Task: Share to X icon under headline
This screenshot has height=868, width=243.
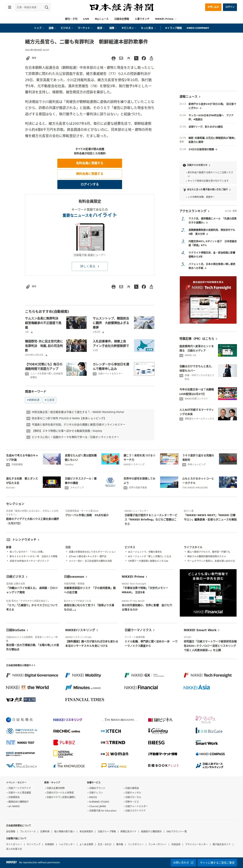Action: (136, 58)
